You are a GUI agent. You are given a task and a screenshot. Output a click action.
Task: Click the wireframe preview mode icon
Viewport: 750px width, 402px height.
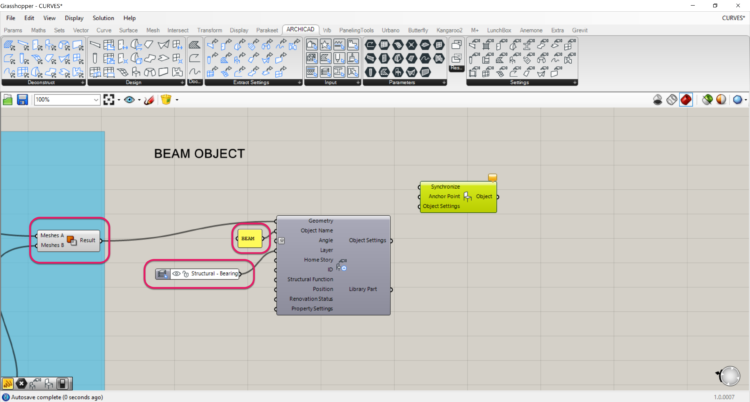click(674, 100)
